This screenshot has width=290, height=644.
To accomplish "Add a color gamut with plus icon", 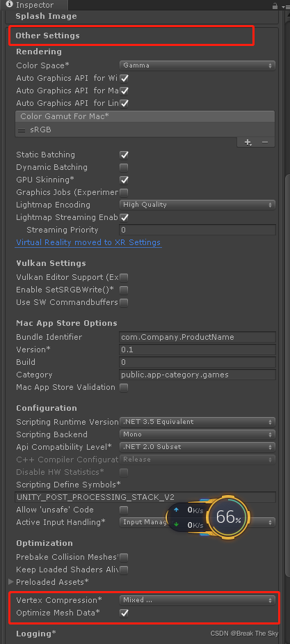I will point(248,142).
